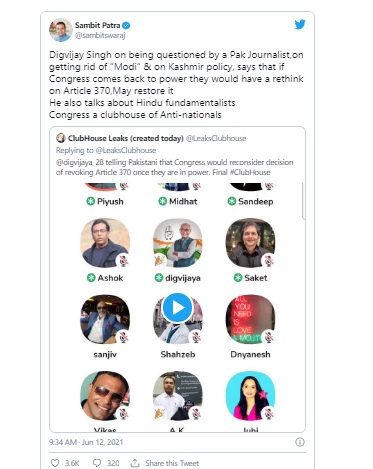This screenshot has width=373, height=469.
Task: Click the digvijaya avatar thumbnail
Action: coord(177,243)
